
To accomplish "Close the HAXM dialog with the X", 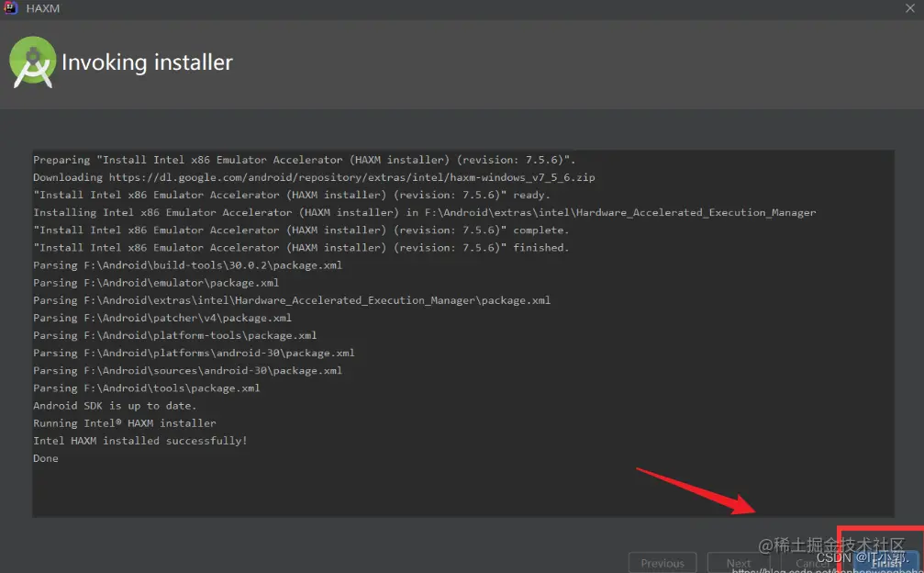I will tap(910, 8).
